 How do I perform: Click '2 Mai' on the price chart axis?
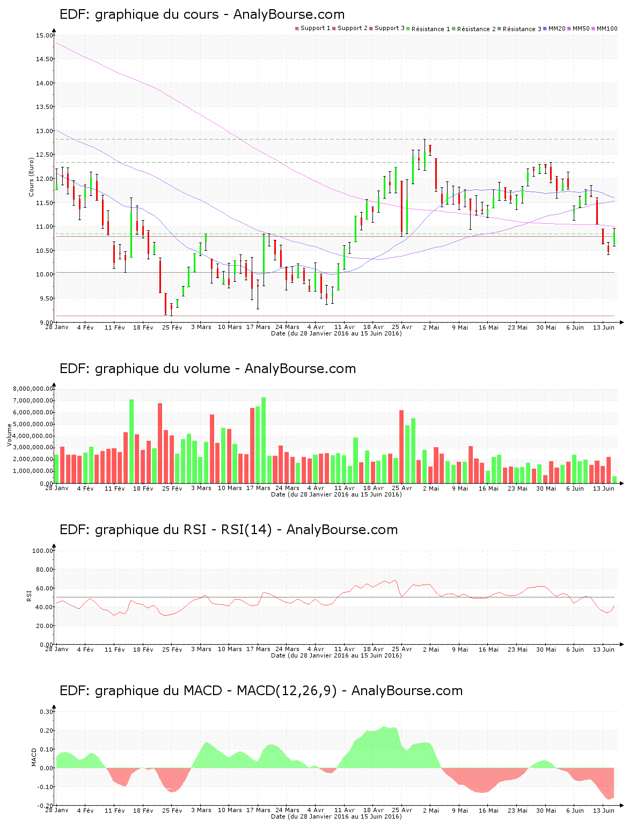click(x=431, y=327)
